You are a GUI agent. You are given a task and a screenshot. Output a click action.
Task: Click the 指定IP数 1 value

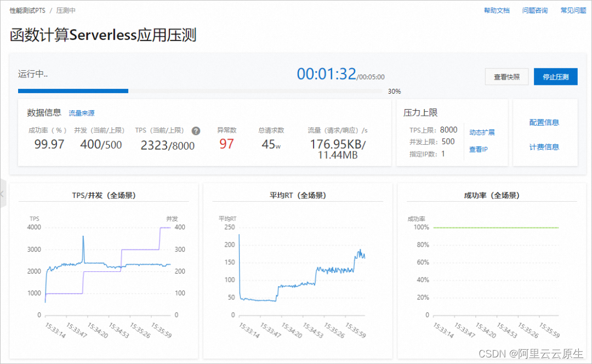(443, 153)
